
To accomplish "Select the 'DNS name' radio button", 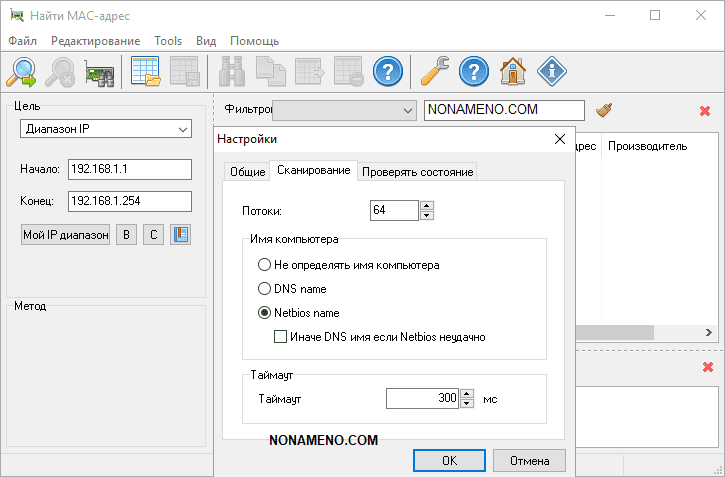I will click(264, 289).
